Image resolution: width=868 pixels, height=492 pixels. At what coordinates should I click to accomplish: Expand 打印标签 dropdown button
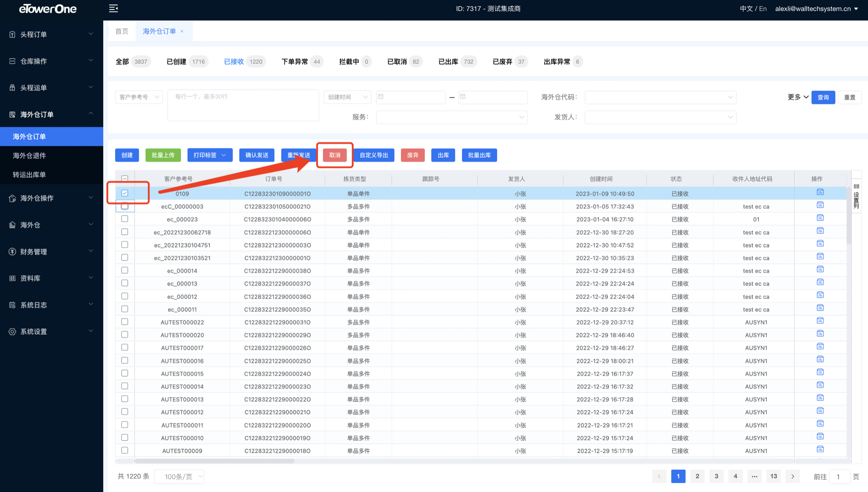209,155
